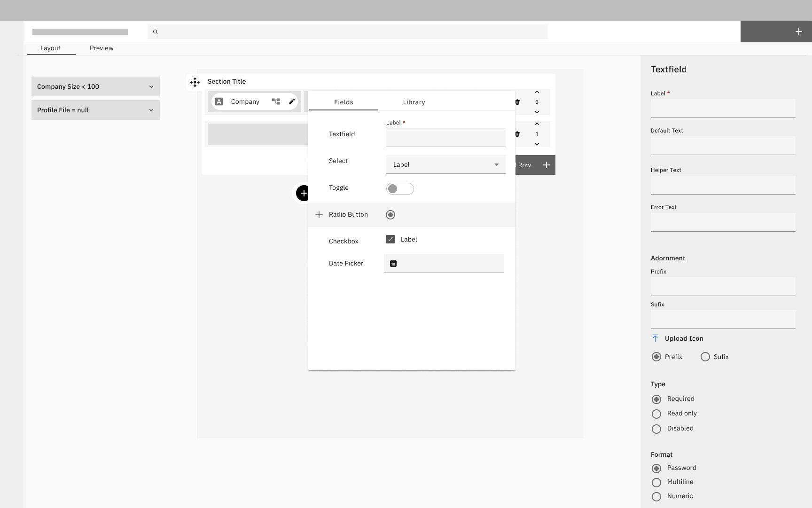Screen dimensions: 812x508
Task: Click the Default Text input
Action: click(723, 146)
